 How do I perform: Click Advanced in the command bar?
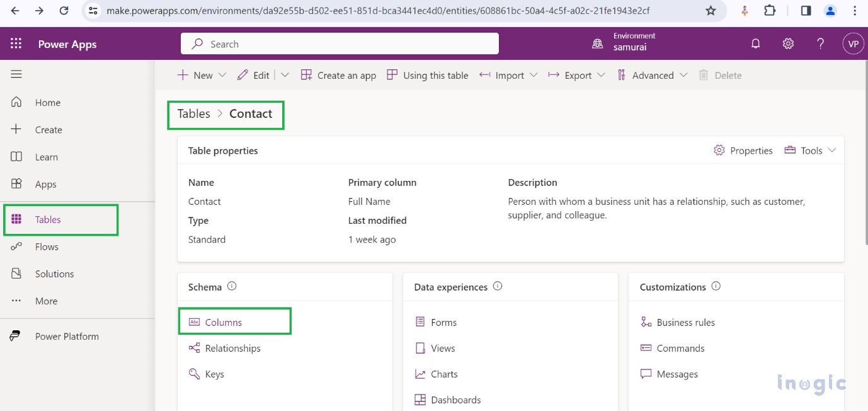click(645, 75)
